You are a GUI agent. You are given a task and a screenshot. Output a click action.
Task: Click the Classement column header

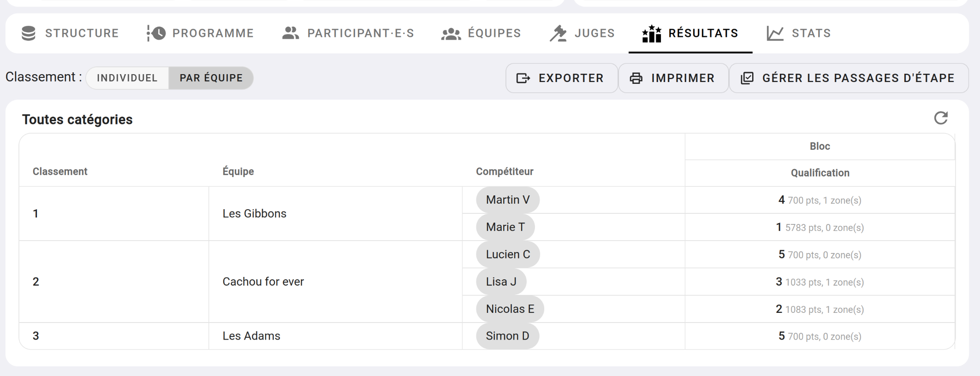click(60, 171)
